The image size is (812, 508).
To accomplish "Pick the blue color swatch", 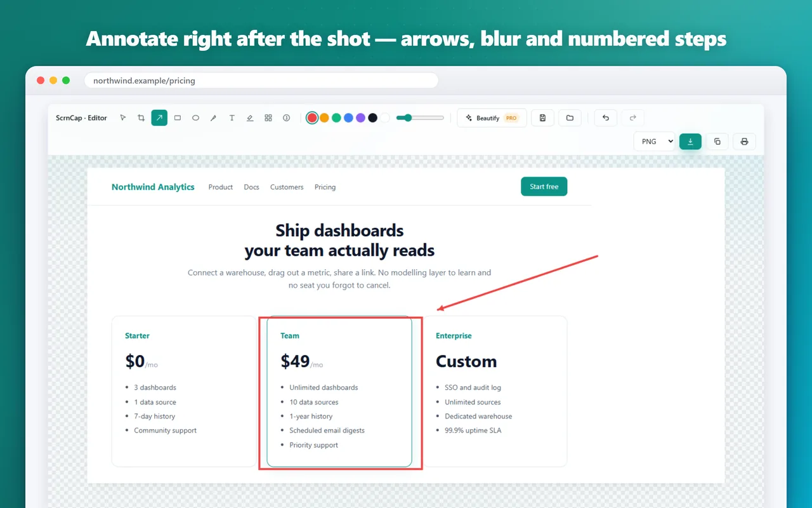I will (348, 117).
